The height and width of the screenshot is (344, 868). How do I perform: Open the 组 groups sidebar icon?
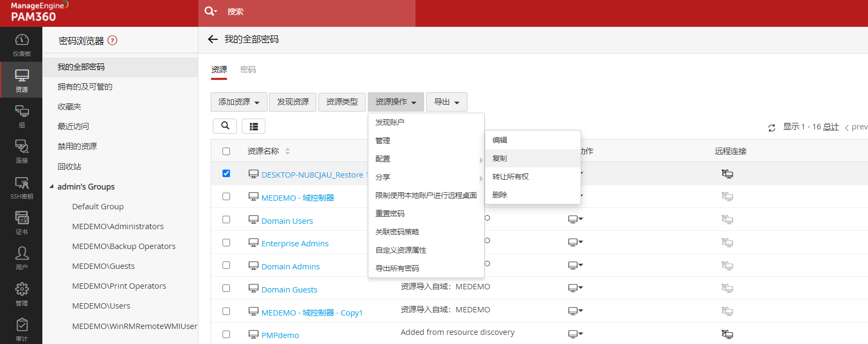point(21,115)
